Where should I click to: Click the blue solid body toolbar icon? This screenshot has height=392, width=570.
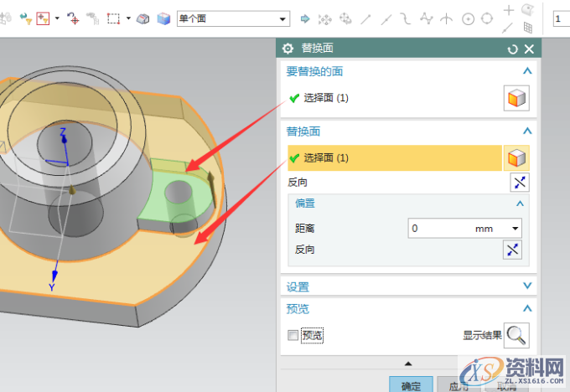coord(163,18)
